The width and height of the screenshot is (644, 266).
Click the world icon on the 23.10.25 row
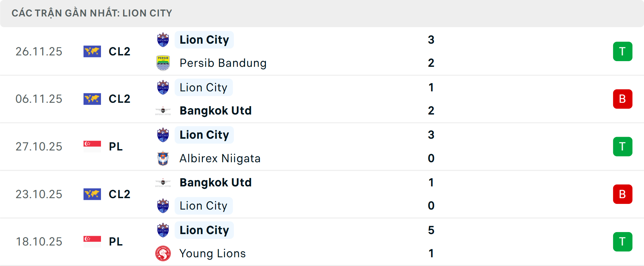[92, 194]
